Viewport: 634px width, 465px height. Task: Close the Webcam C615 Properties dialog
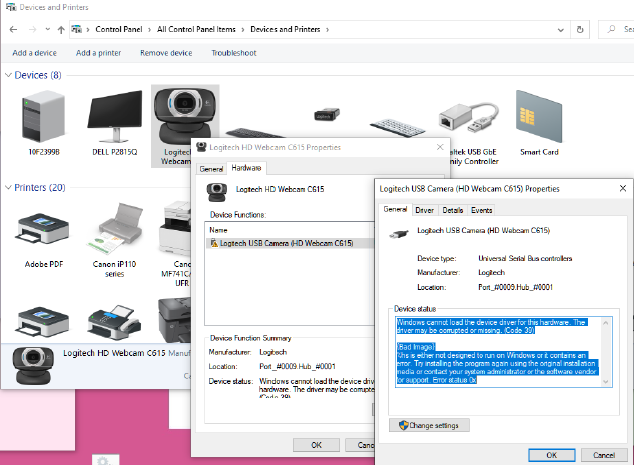(x=440, y=147)
